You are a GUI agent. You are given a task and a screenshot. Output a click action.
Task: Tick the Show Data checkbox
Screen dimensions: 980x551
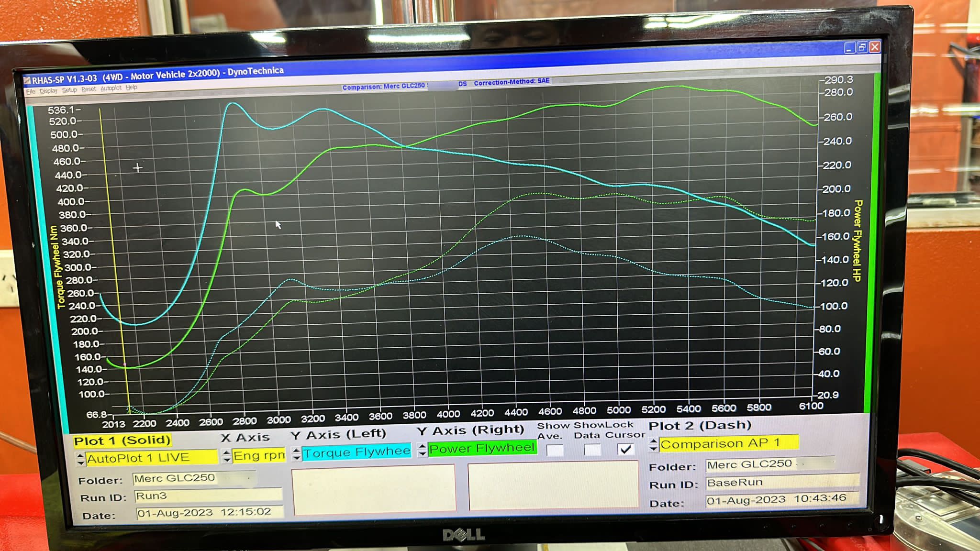pyautogui.click(x=592, y=450)
